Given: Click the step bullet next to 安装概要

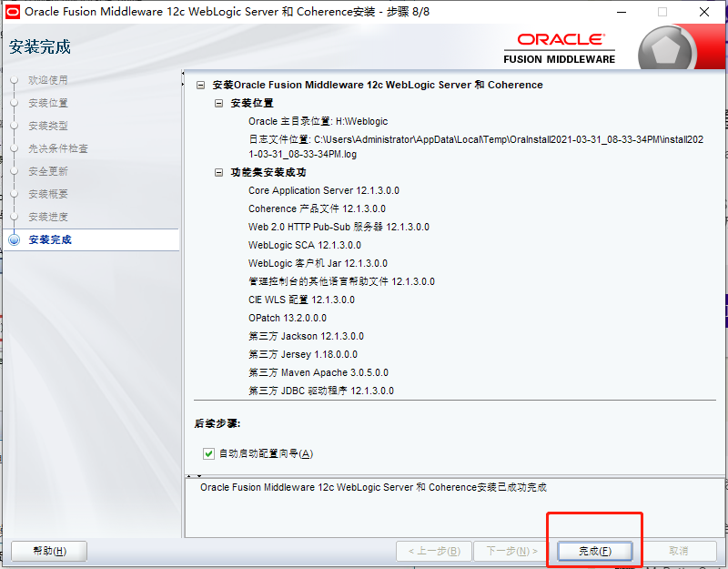Looking at the screenshot, I should click(x=15, y=194).
